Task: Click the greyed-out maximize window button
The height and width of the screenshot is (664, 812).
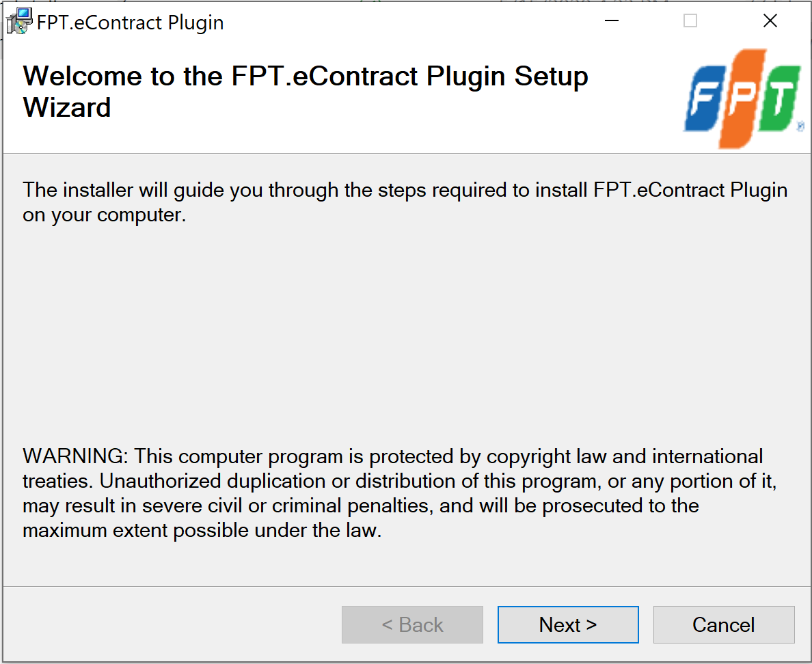Action: [x=690, y=20]
